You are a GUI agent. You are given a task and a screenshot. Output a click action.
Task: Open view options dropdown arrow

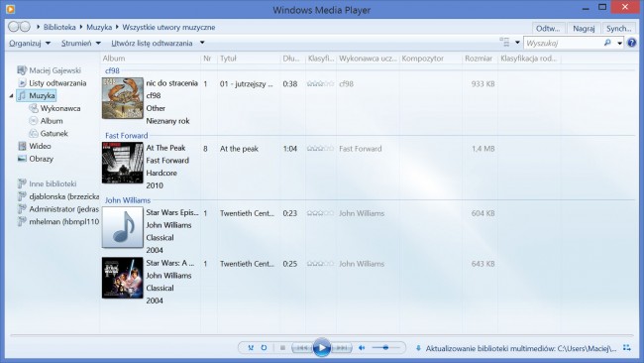(x=517, y=43)
